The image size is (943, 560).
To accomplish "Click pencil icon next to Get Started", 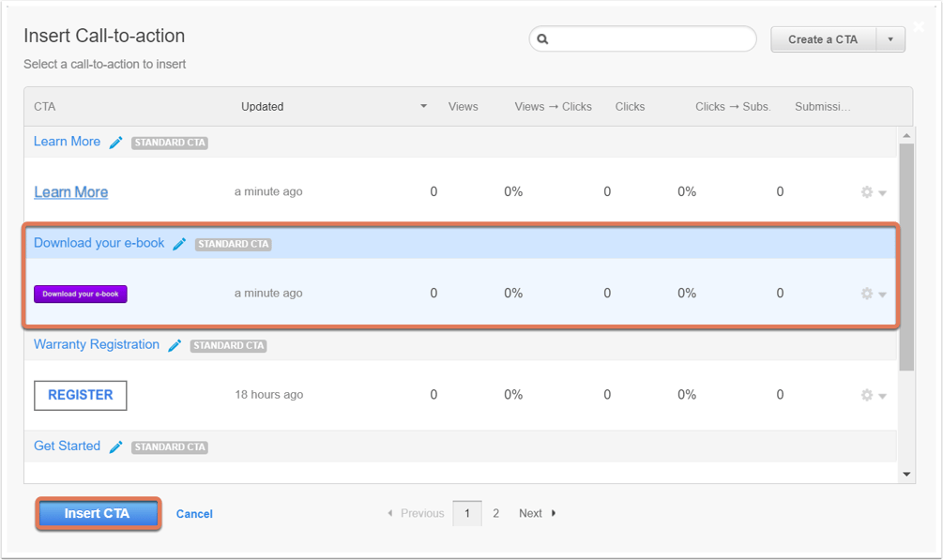I will (x=116, y=446).
